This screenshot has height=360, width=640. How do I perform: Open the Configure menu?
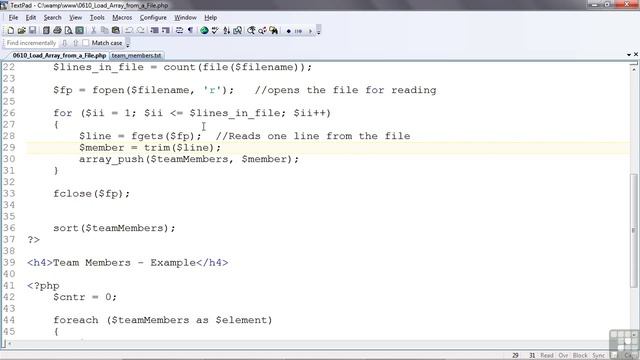coord(153,18)
